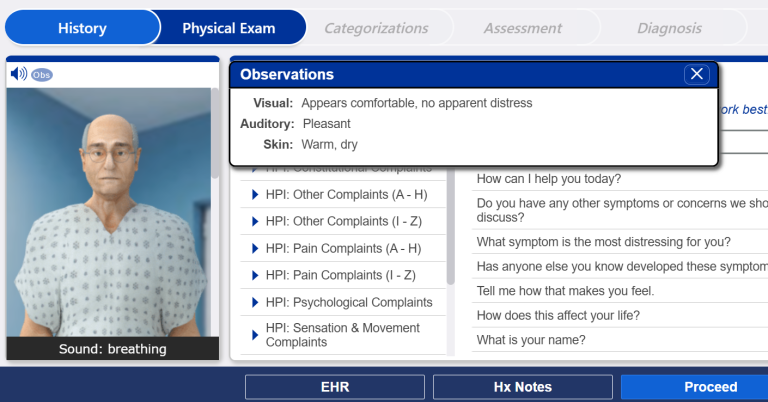Expand HPI: Other Complaints (A - H)

[x=343, y=194]
